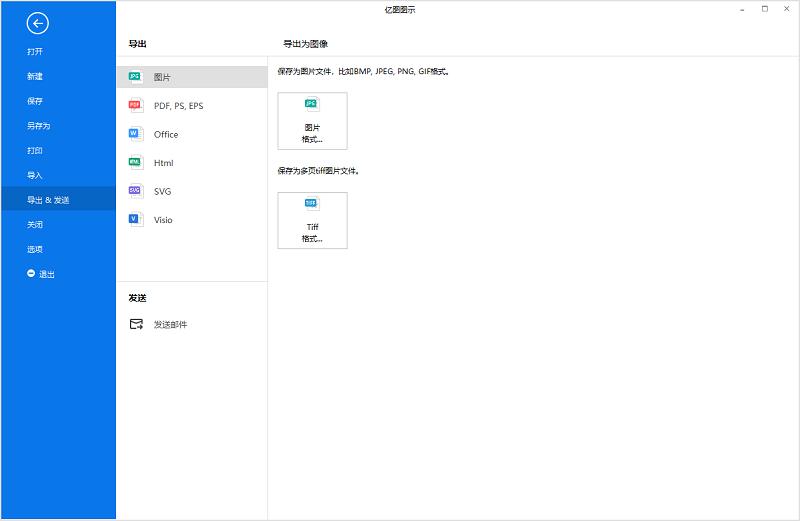Select 打印 in the sidebar

coord(36,151)
